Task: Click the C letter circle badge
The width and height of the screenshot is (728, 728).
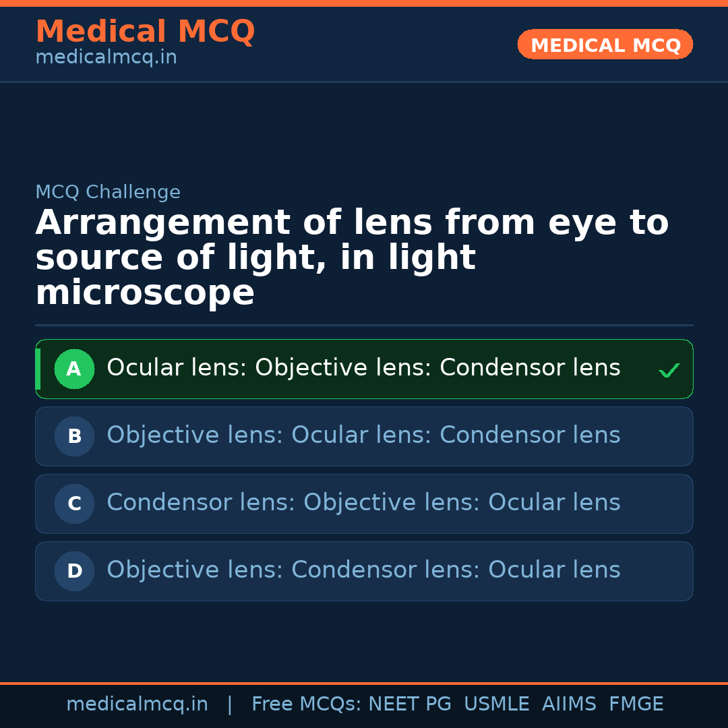Action: click(74, 504)
